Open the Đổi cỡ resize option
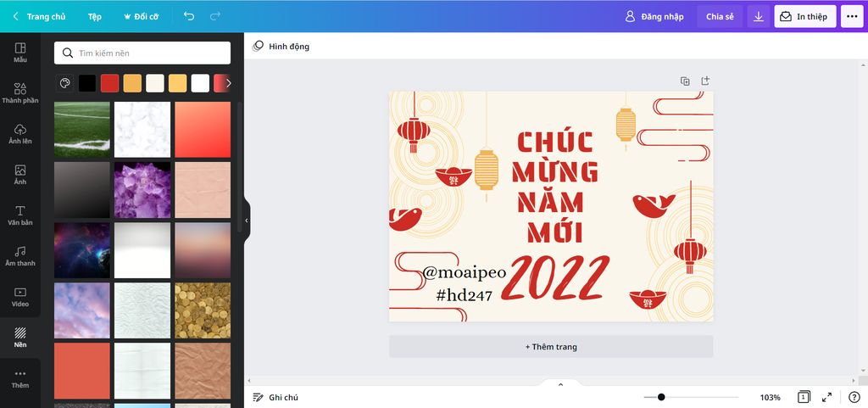Viewport: 868px width, 408px height. tap(142, 17)
